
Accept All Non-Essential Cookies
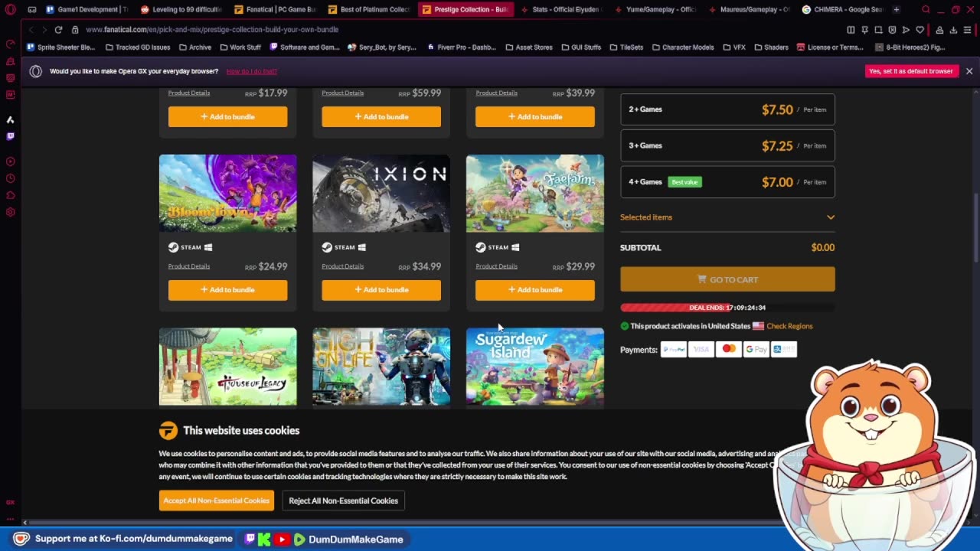[217, 500]
